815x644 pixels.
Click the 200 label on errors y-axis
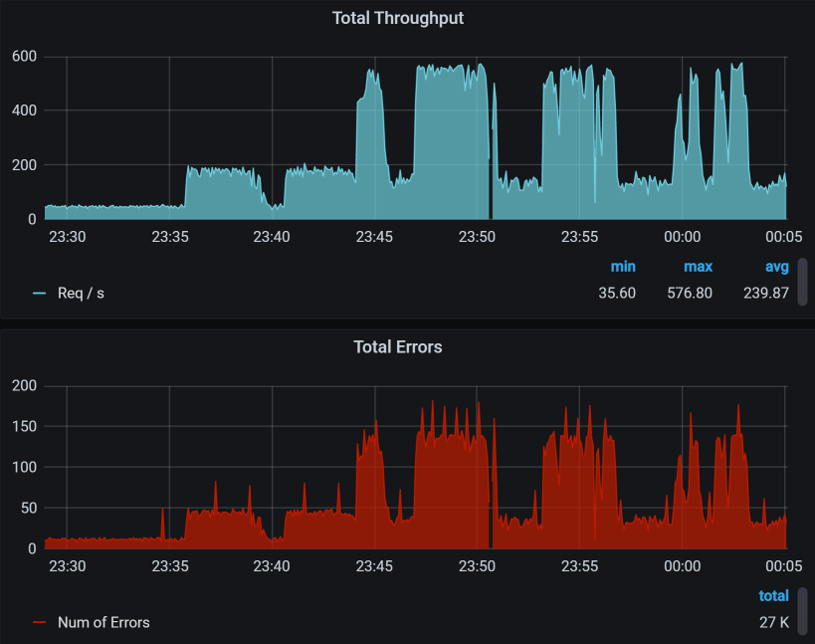(25, 386)
